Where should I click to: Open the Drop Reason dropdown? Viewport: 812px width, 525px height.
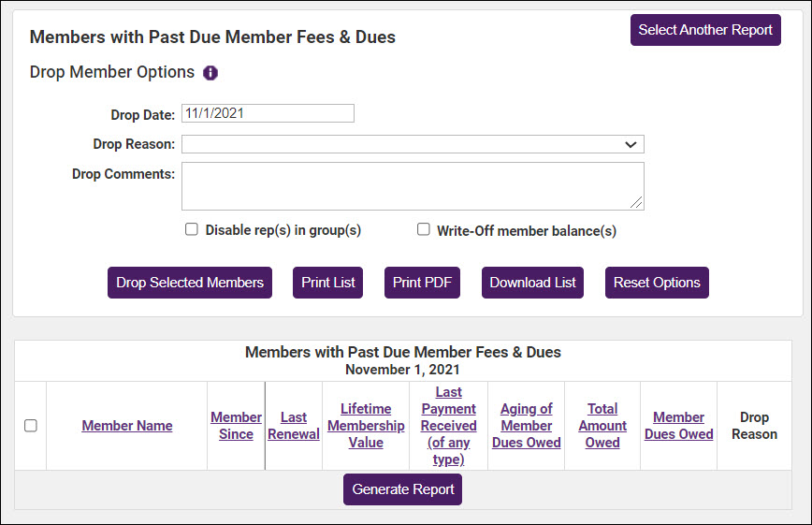[x=413, y=144]
